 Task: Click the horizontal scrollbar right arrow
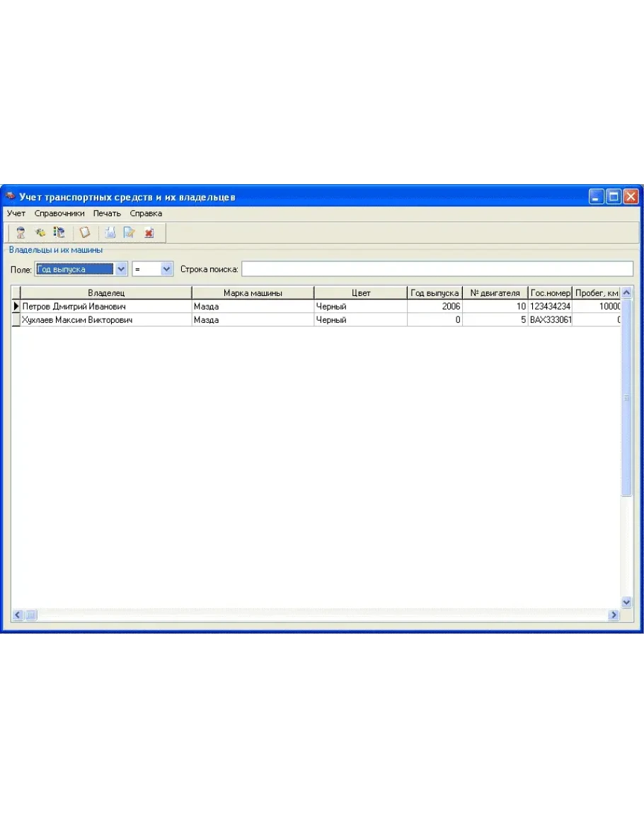(614, 615)
